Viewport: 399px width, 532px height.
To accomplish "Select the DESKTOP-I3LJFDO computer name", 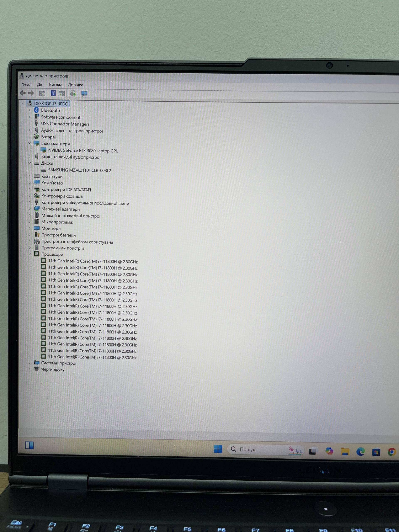I will tap(51, 104).
